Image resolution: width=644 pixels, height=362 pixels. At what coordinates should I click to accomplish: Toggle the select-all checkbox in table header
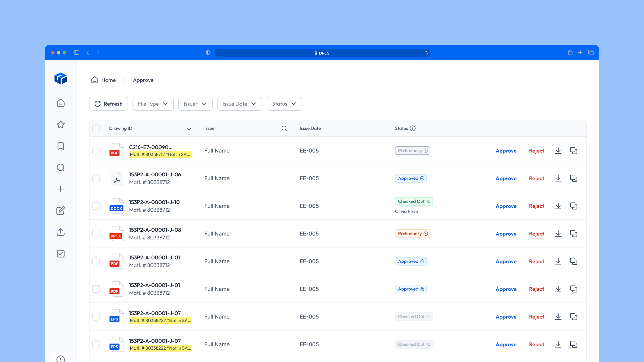pyautogui.click(x=96, y=128)
